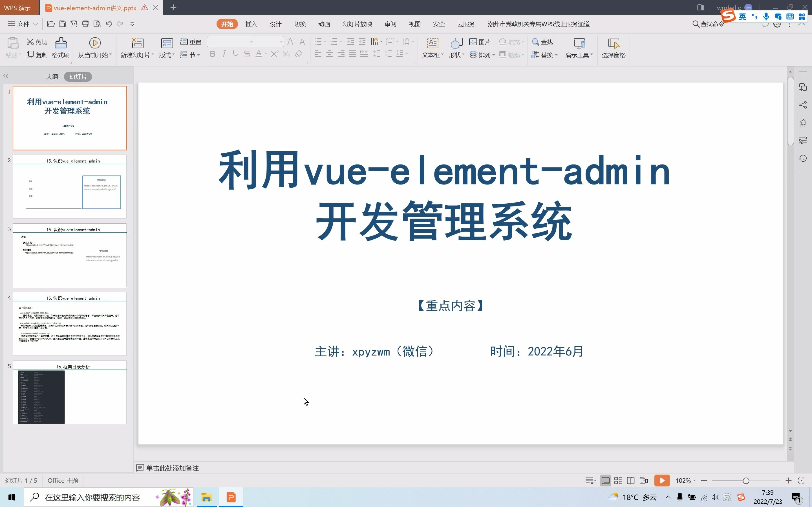Select the Design ribbon tab
This screenshot has width=812, height=507.
[x=275, y=24]
